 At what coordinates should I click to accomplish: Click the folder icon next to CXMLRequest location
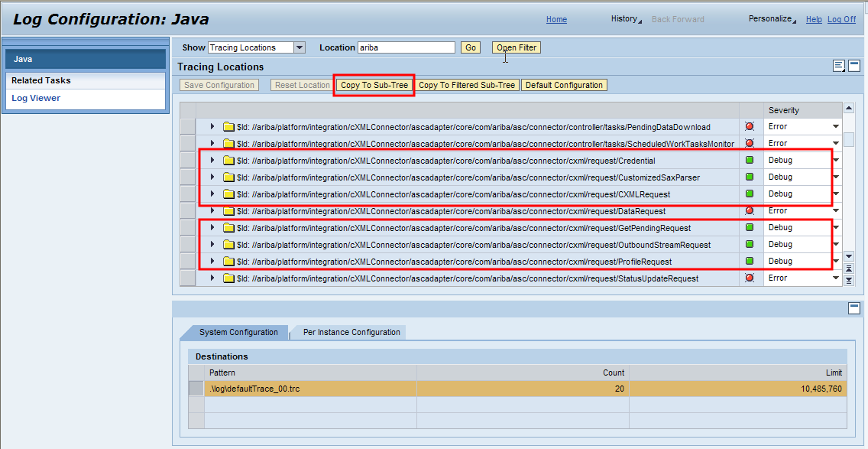(x=227, y=194)
